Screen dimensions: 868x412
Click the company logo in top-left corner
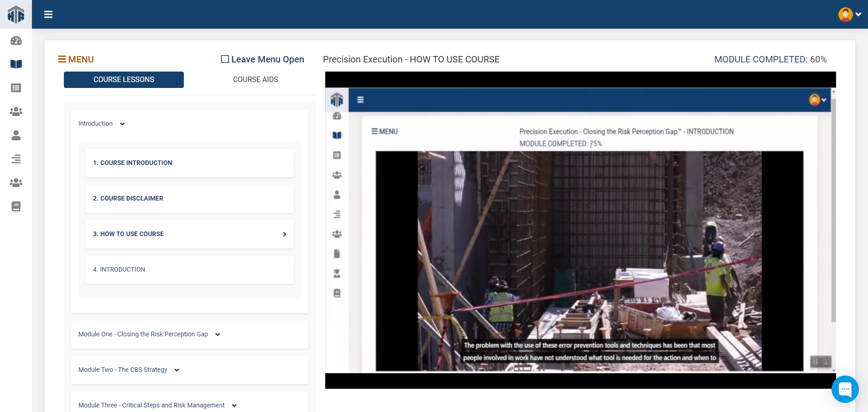(16, 15)
